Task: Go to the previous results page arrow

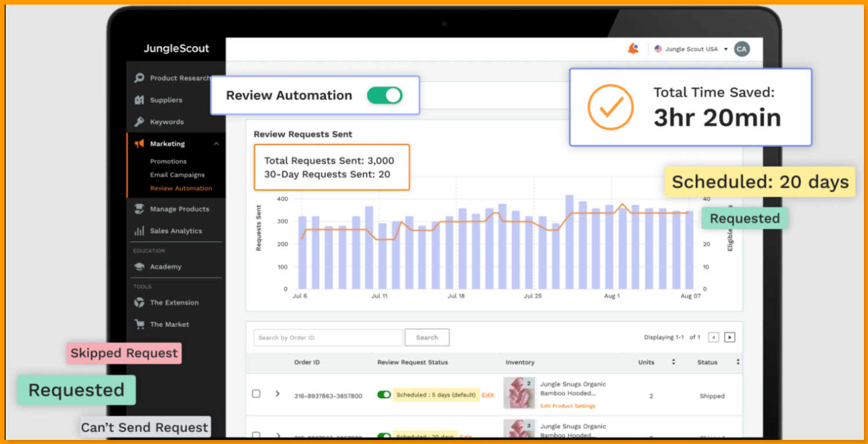Action: tap(714, 337)
